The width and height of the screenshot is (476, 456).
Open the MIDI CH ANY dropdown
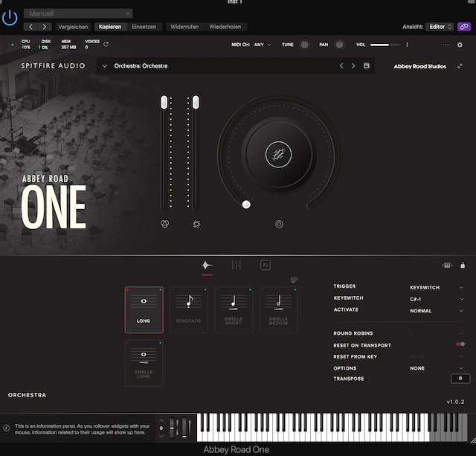[263, 45]
